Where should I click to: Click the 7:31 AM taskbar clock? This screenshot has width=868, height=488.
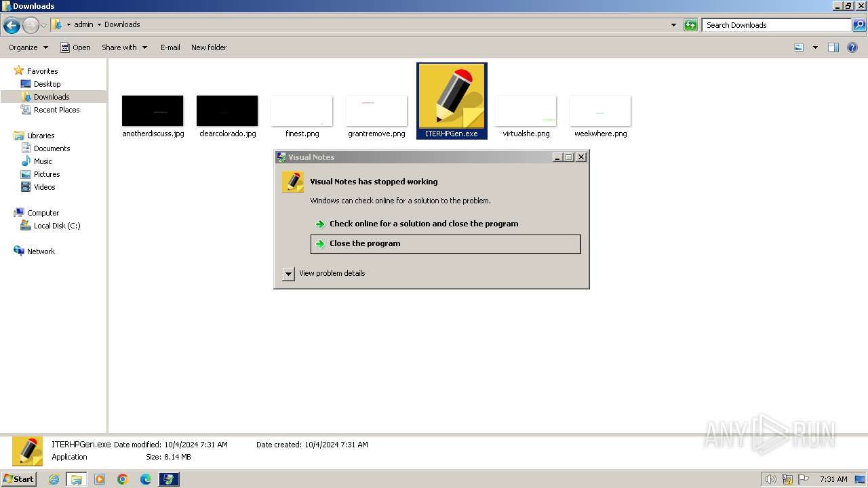point(833,479)
